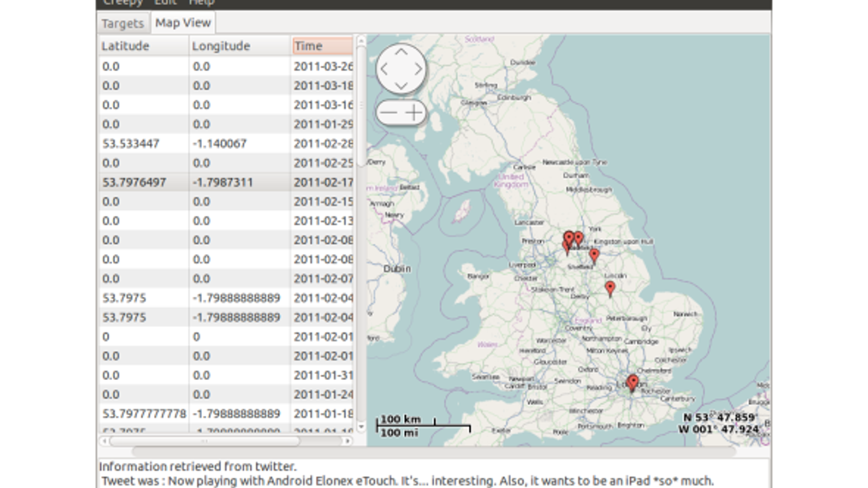868x488 pixels.
Task: Switch to the Targets tab
Action: [x=123, y=23]
